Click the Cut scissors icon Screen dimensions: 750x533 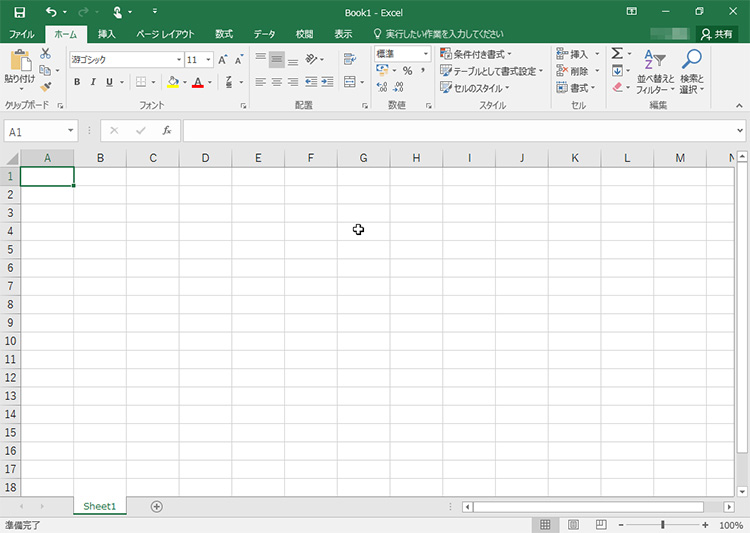45,54
